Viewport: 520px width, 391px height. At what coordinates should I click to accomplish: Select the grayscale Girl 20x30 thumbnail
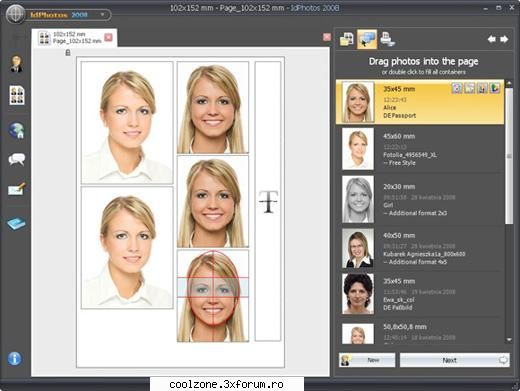pyautogui.click(x=358, y=199)
